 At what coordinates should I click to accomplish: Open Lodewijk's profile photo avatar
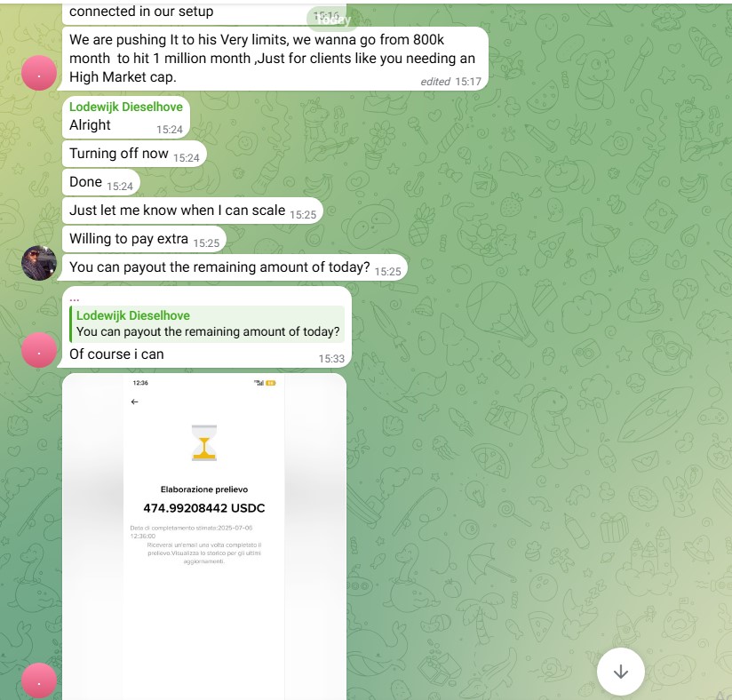click(39, 263)
